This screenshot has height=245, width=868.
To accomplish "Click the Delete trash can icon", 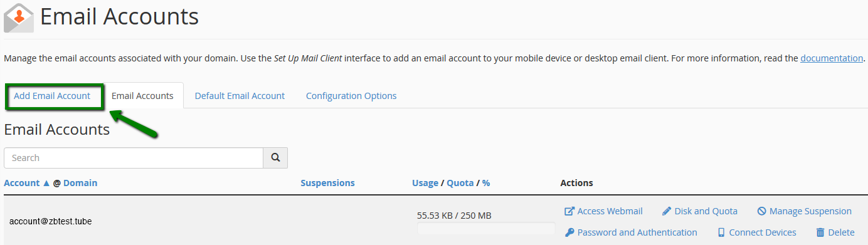I will tap(820, 232).
